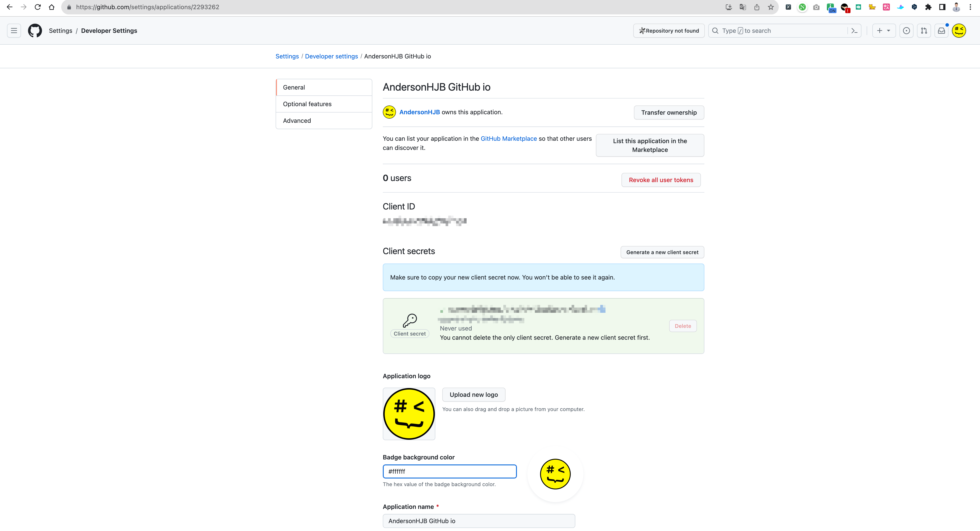
Task: Open the Chrome three-dot menu
Action: 971,7
